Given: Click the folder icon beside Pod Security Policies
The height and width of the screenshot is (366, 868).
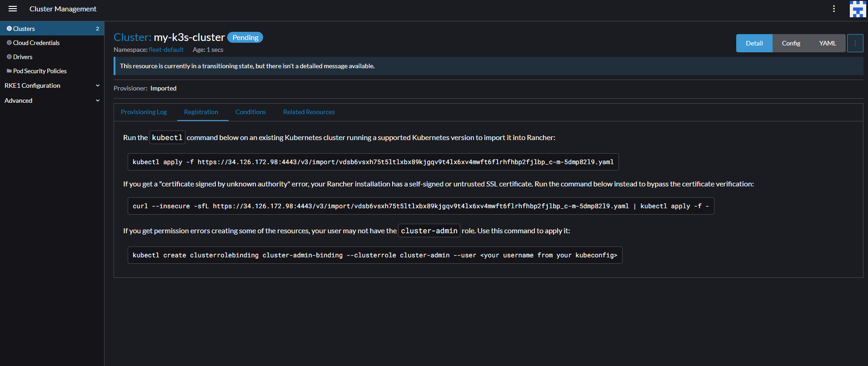Looking at the screenshot, I should coord(9,71).
